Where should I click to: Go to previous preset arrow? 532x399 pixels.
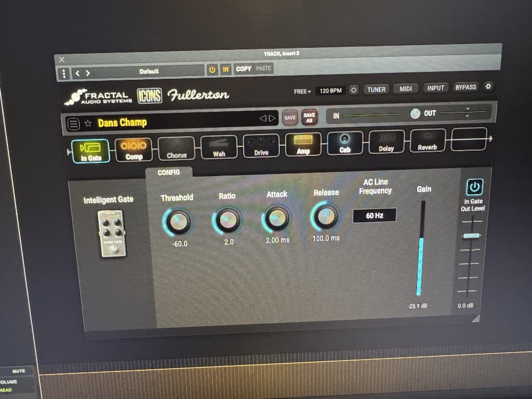coord(263,118)
